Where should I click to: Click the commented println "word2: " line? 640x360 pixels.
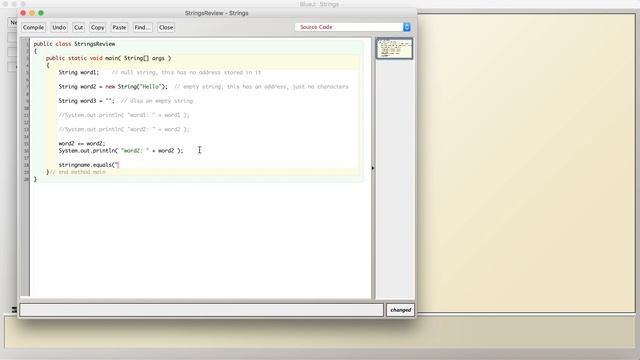124,129
